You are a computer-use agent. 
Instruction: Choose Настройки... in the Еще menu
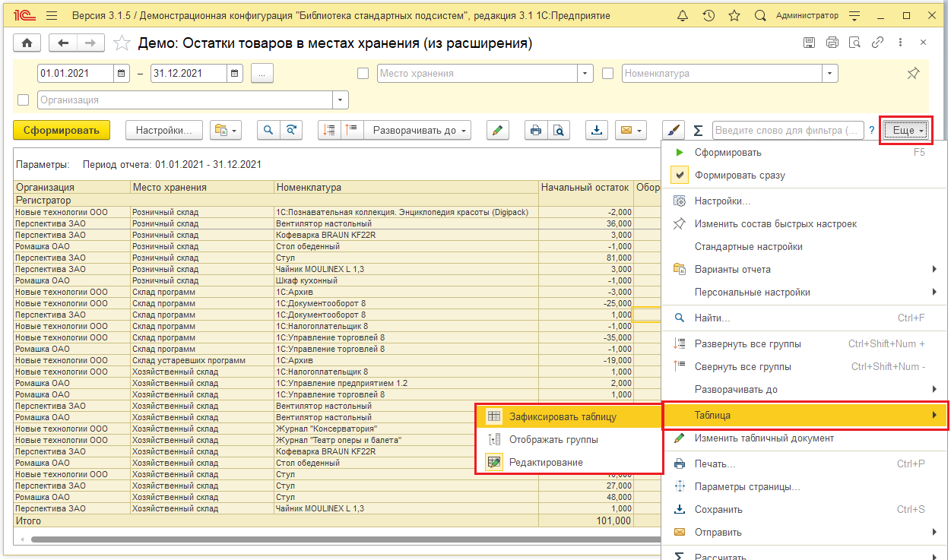click(804, 201)
